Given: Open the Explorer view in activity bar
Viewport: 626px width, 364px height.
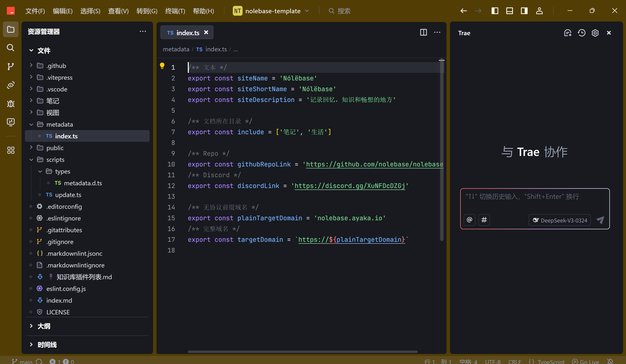Looking at the screenshot, I should coord(11,29).
